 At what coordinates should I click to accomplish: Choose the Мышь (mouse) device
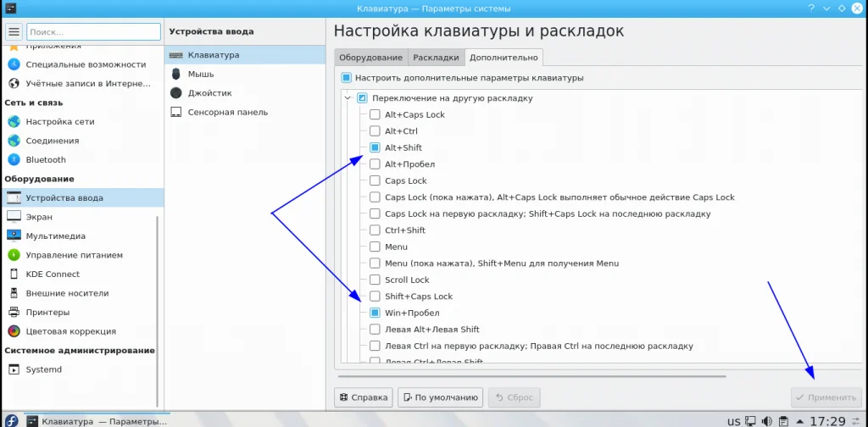pyautogui.click(x=245, y=74)
